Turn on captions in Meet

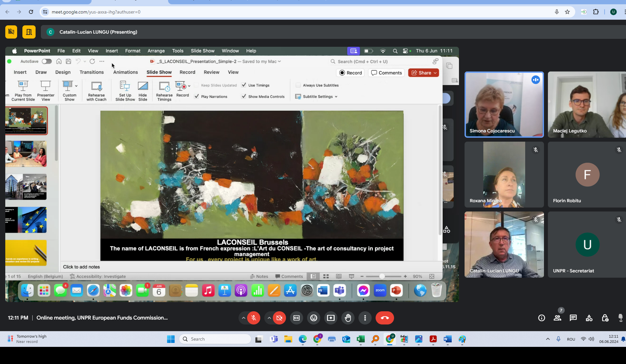[297, 318]
